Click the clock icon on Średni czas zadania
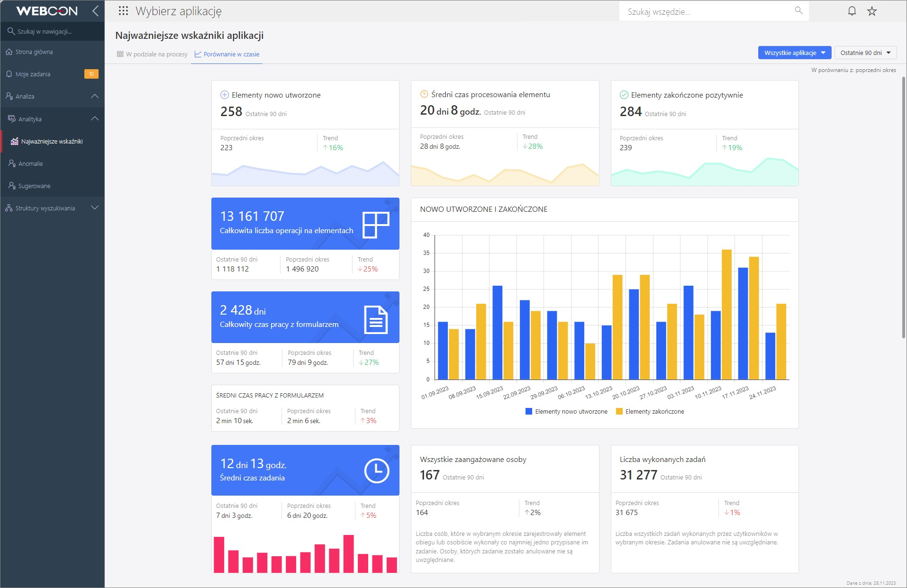 377,471
